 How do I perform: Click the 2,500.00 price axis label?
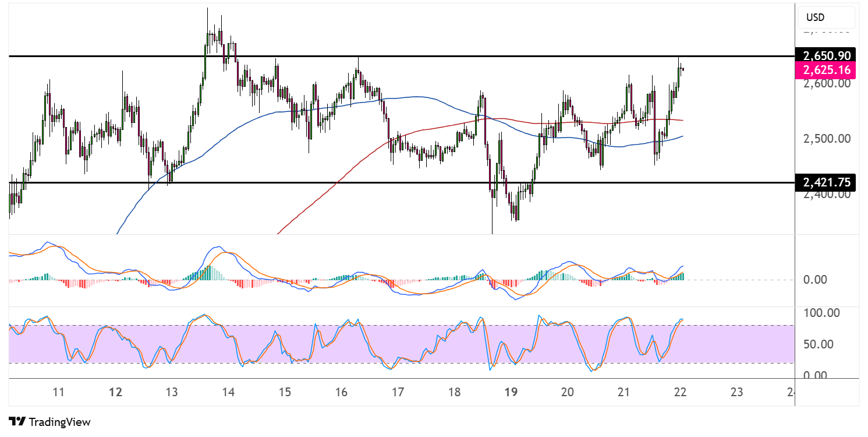tap(827, 139)
